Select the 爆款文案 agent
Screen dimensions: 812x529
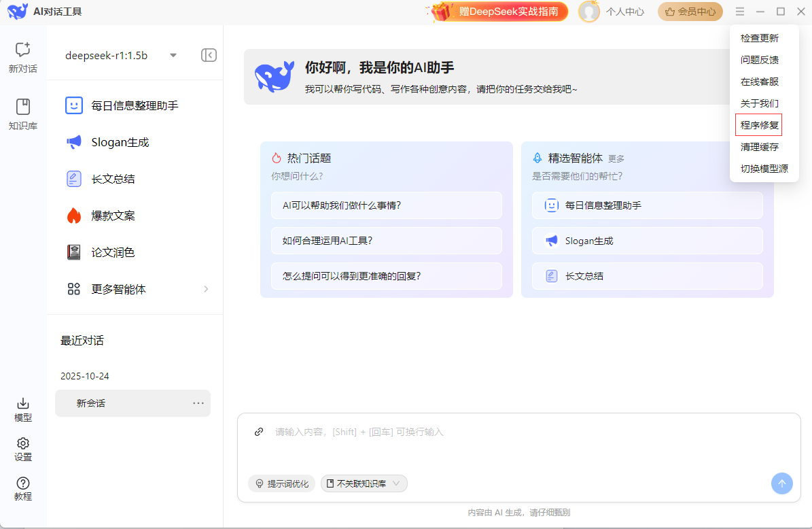[113, 216]
